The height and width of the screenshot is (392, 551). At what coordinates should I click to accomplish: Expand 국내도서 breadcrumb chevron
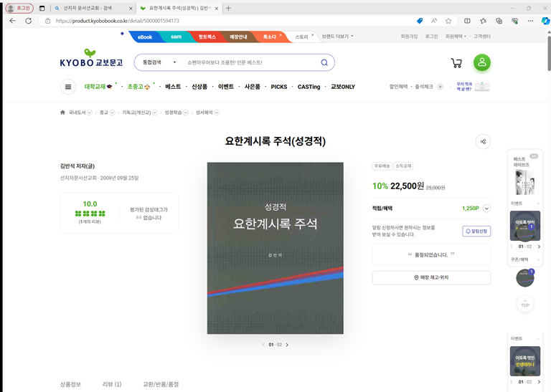click(x=90, y=113)
